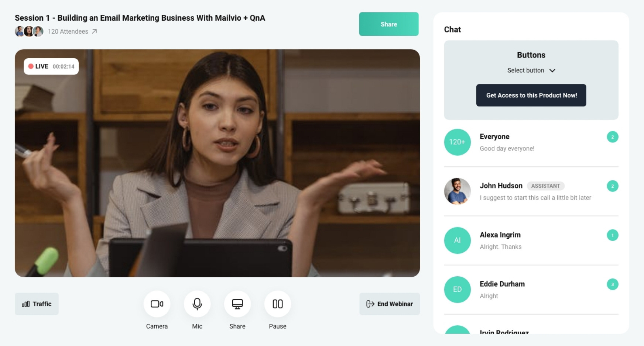The height and width of the screenshot is (346, 644).
Task: Open the Traffic stats button
Action: pyautogui.click(x=37, y=304)
